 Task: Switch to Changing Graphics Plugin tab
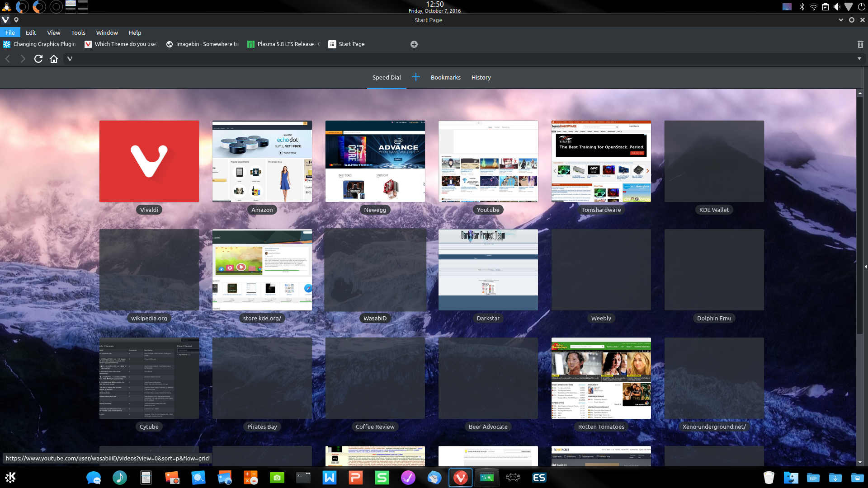40,44
